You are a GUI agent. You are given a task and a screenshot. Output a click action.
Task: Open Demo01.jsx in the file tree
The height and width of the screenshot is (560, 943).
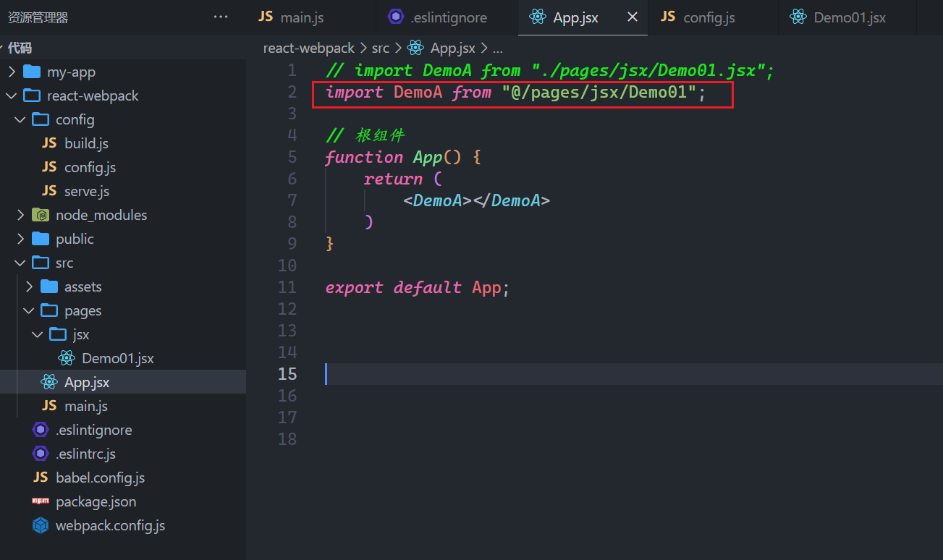117,358
